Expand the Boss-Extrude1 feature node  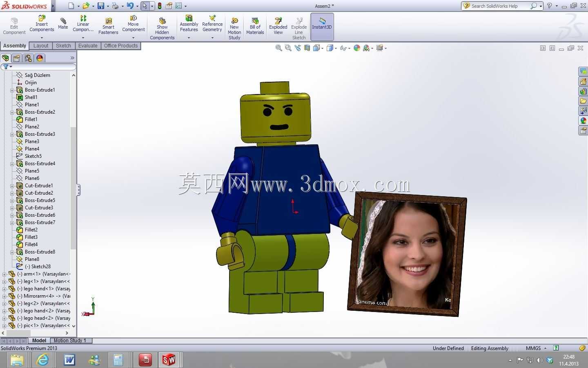(x=12, y=90)
